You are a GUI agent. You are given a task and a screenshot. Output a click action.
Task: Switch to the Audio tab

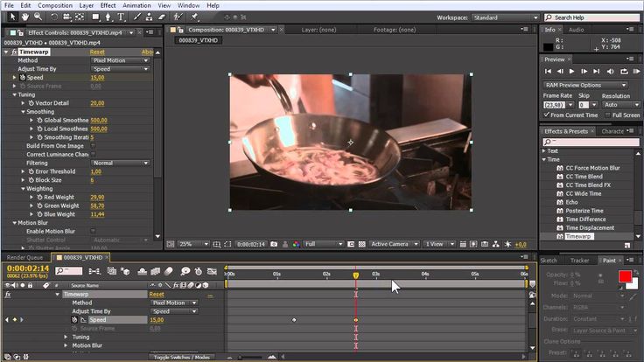577,30
